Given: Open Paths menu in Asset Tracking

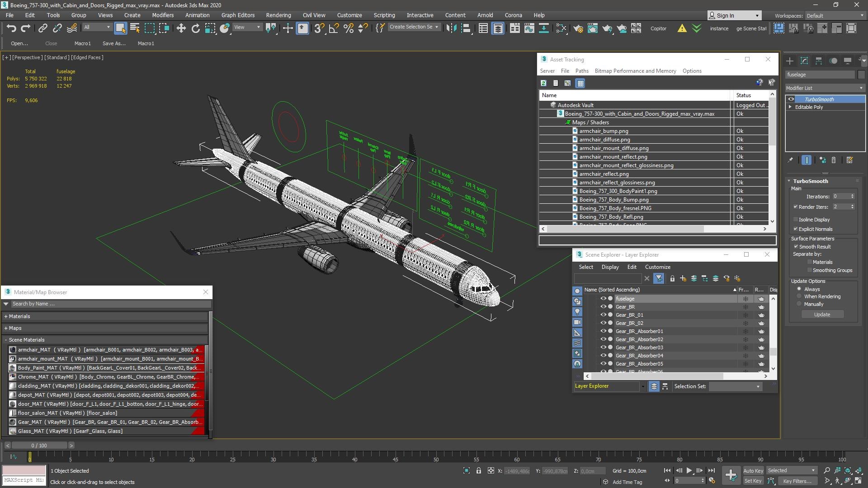Looking at the screenshot, I should click(x=582, y=71).
